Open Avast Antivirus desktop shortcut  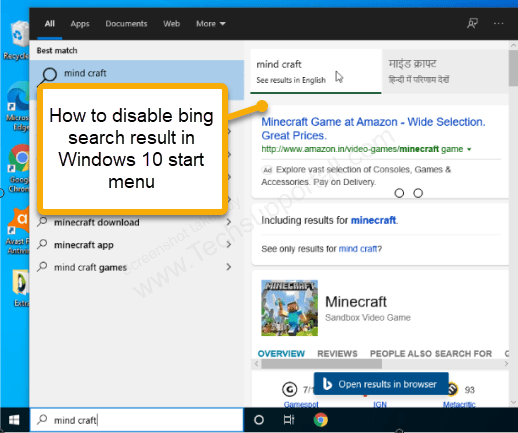(x=18, y=230)
